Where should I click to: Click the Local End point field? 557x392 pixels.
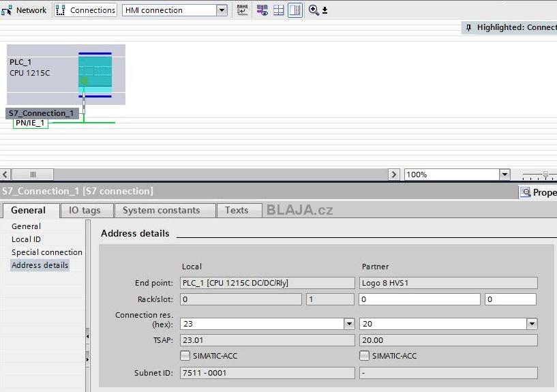(267, 283)
